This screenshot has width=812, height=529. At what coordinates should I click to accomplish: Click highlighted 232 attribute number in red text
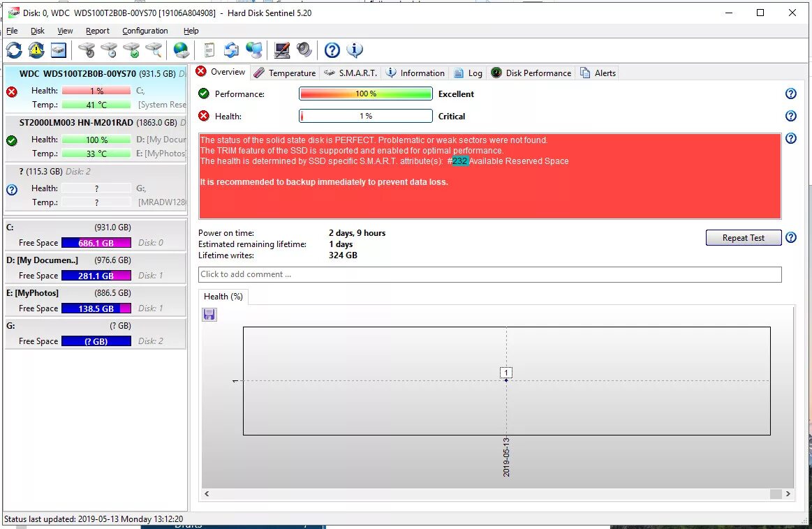click(460, 161)
